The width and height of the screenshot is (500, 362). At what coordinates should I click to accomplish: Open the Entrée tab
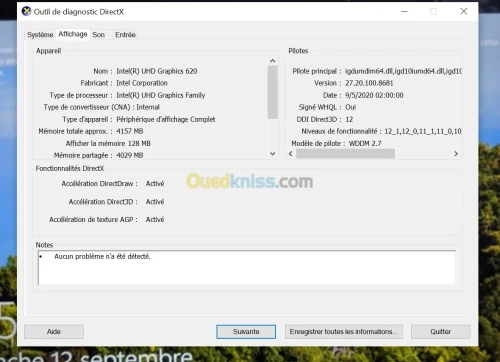(x=125, y=35)
